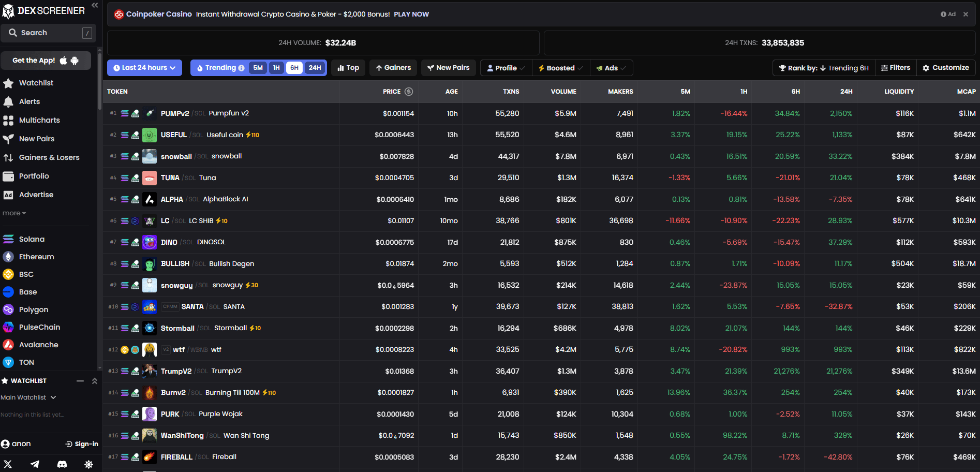The image size is (980, 472).
Task: Open the Discord social link
Action: [x=62, y=464]
